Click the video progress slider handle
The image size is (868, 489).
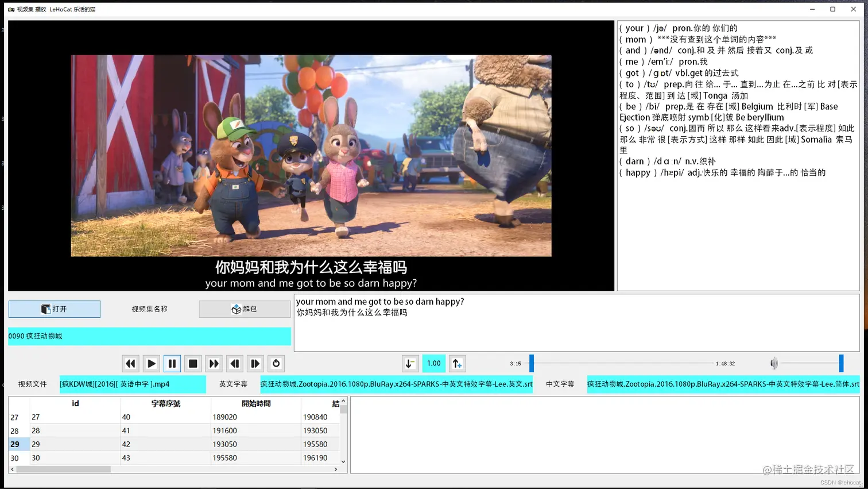coord(532,363)
